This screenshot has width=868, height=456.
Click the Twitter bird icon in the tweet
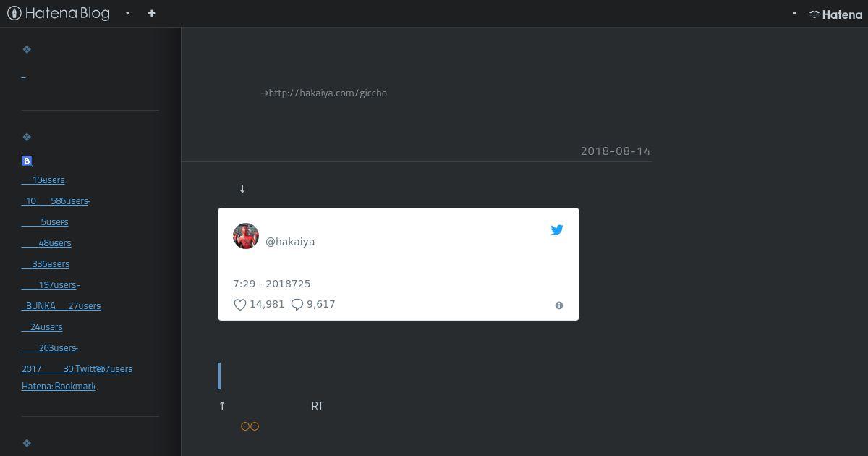tap(557, 229)
